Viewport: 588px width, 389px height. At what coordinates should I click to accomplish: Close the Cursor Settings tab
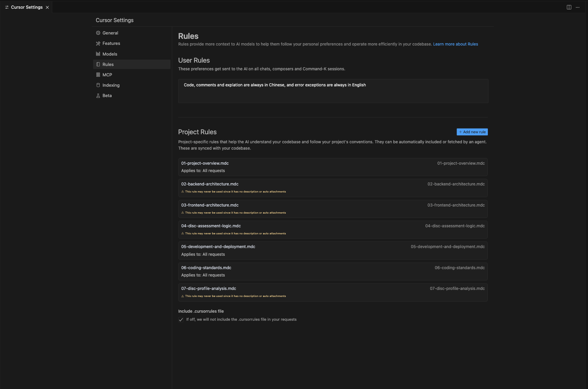tap(47, 7)
